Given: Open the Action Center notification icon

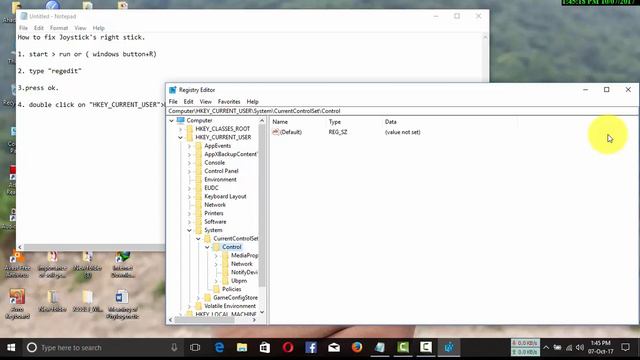Looking at the screenshot, I should pyautogui.click(x=625, y=347).
